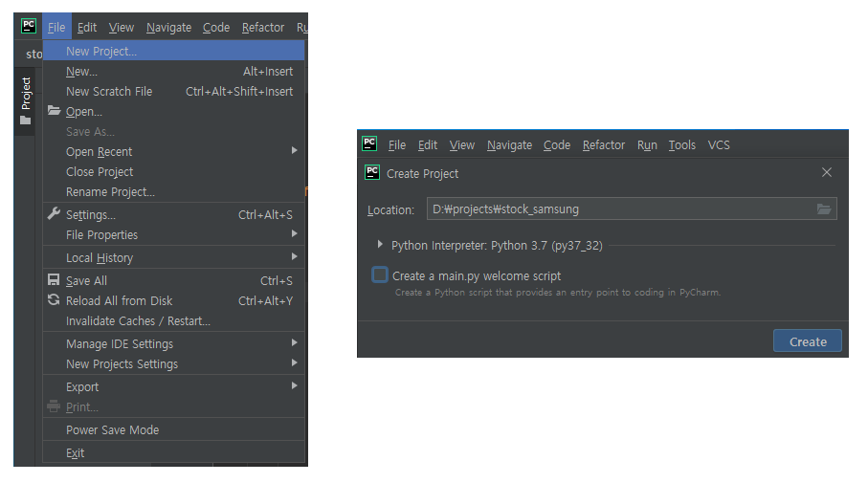Click the floppy disk icon for Save All
Screen dimensions: 868x483
pyautogui.click(x=54, y=280)
